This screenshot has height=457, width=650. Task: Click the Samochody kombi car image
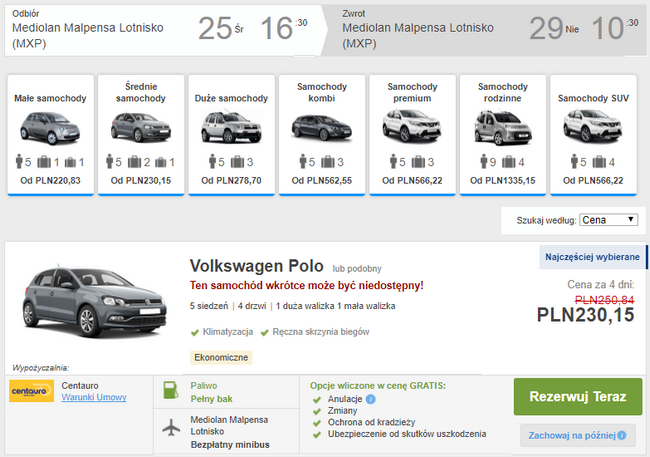point(322,127)
